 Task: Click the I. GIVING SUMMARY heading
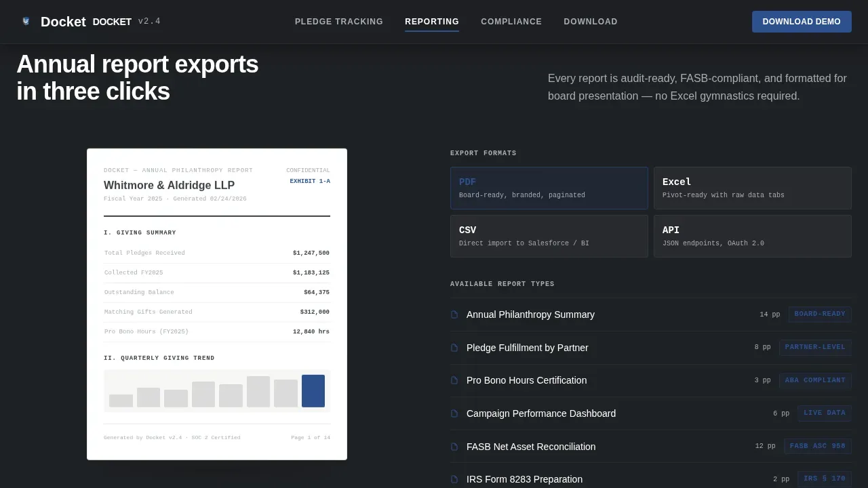140,232
